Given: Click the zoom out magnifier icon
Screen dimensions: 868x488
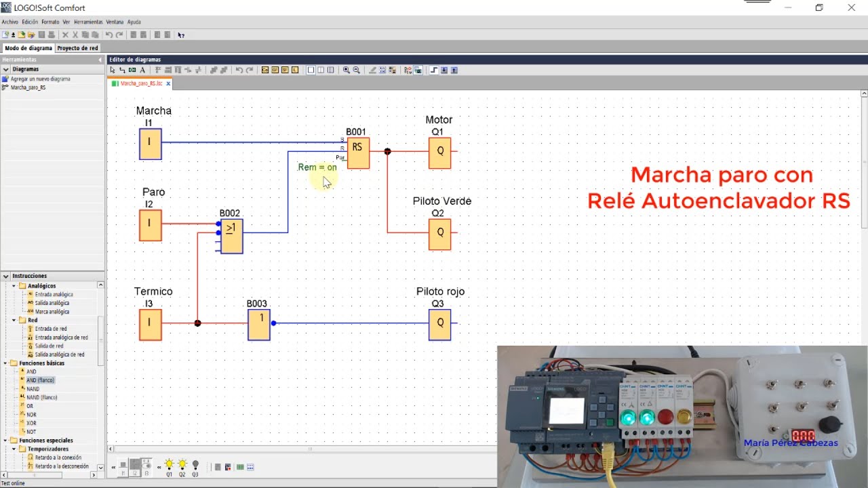Looking at the screenshot, I should [x=356, y=70].
